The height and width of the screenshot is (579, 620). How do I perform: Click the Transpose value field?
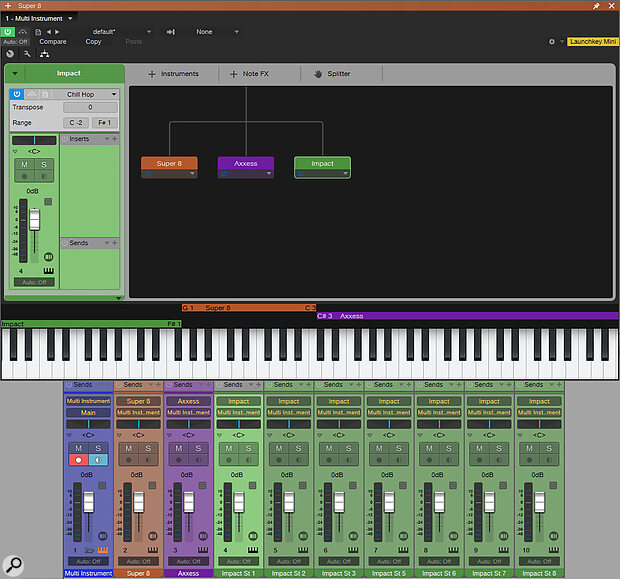[x=89, y=107]
